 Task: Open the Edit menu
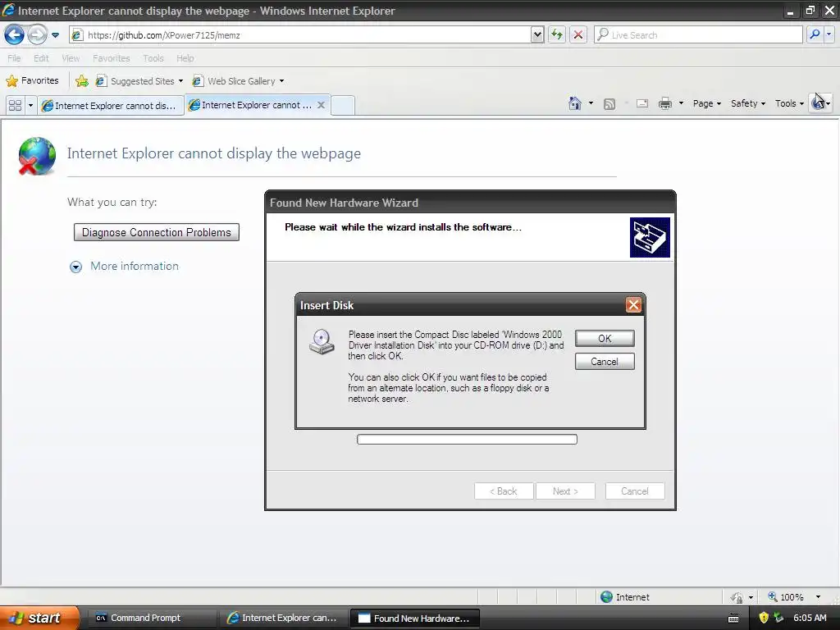point(41,58)
